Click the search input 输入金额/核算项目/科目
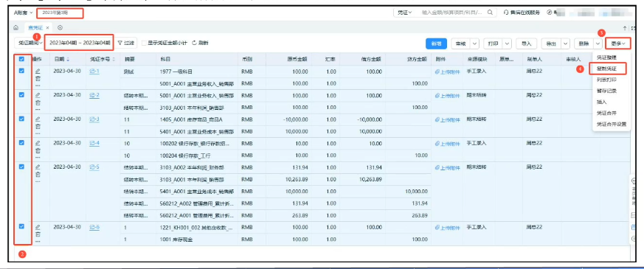Image resolution: width=644 pixels, height=269 pixels. coord(453,13)
